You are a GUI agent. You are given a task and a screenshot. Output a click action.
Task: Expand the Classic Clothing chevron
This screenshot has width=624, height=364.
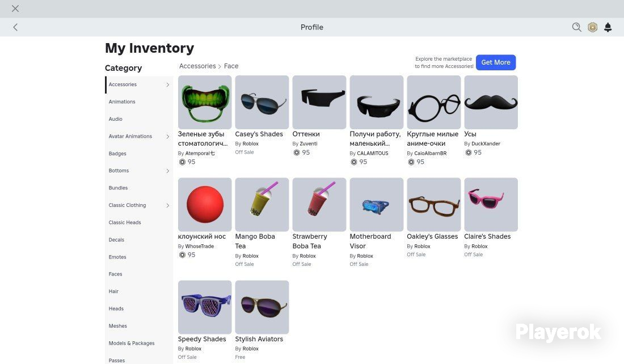point(167,205)
